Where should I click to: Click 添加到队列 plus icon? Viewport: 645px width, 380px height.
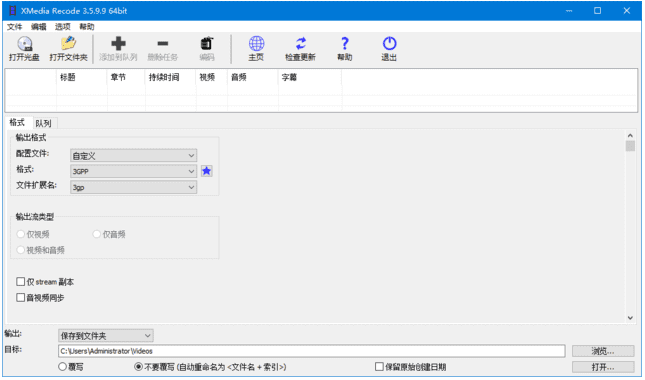point(118,43)
